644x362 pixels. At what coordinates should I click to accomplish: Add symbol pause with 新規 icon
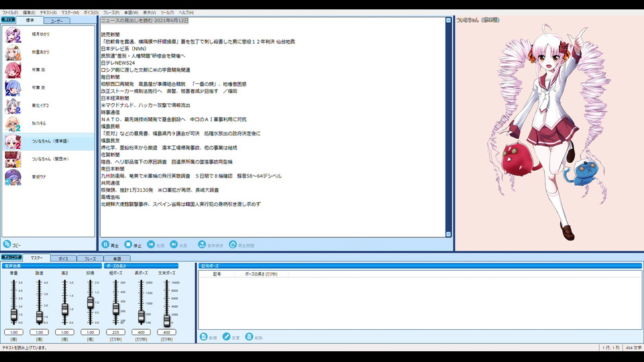[x=203, y=337]
